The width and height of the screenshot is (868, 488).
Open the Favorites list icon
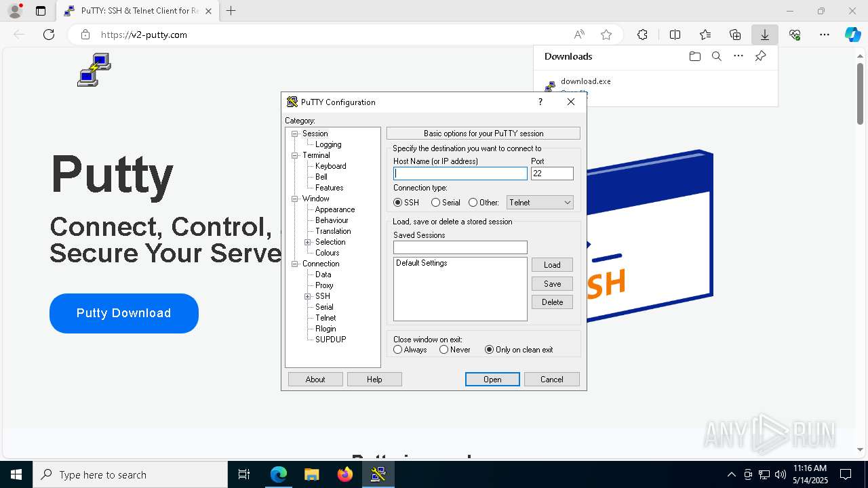tap(705, 35)
